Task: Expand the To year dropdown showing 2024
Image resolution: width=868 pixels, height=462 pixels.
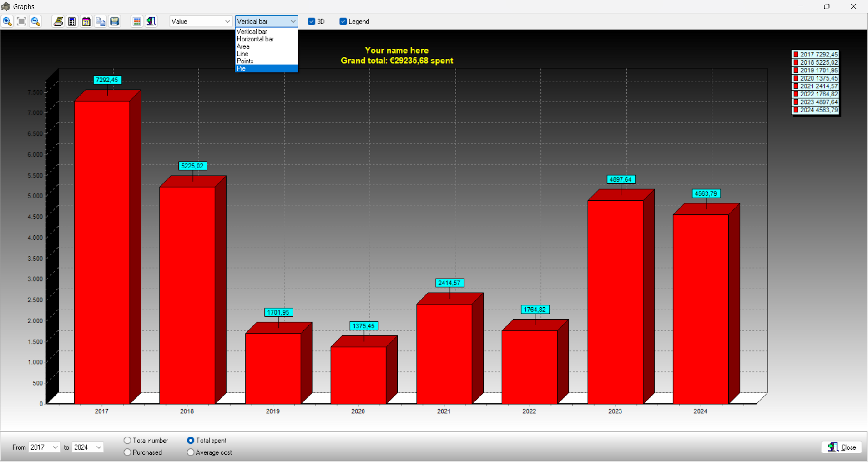Action: [87, 447]
